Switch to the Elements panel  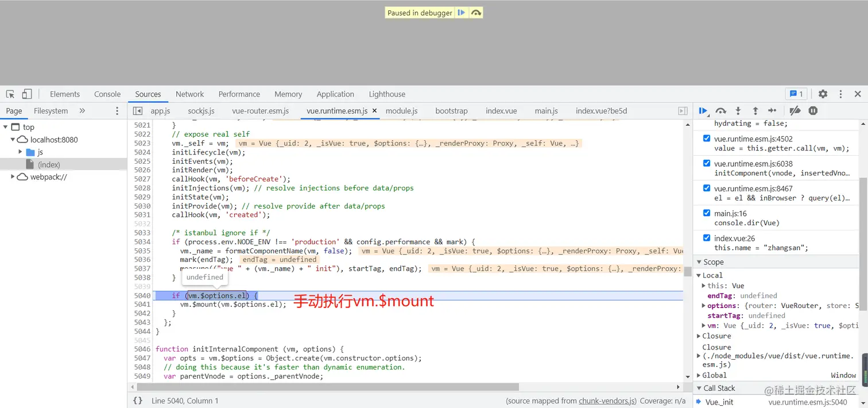[x=65, y=94]
